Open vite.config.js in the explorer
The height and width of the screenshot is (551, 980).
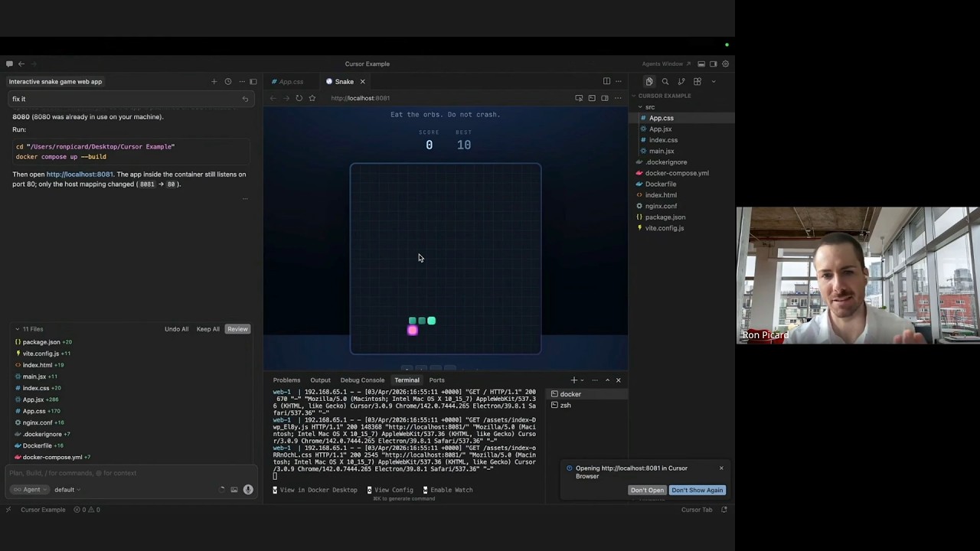pyautogui.click(x=665, y=228)
